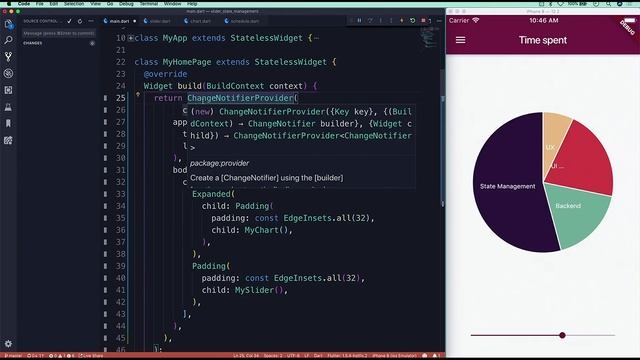Open the Debug menu
Screen dimensions: 640x360
(x=126, y=3)
